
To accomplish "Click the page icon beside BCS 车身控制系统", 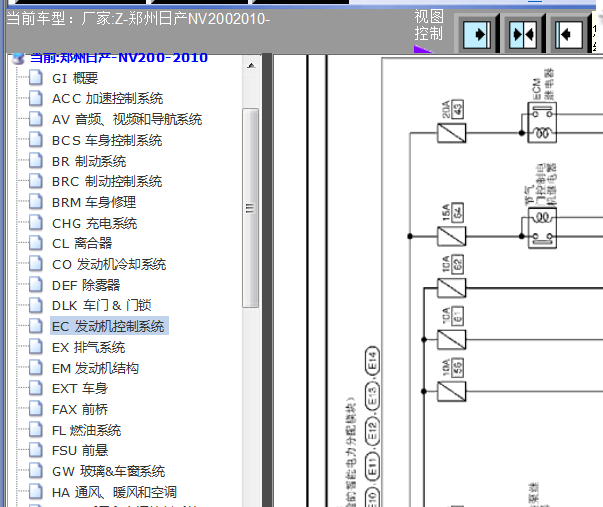I will click(x=36, y=139).
